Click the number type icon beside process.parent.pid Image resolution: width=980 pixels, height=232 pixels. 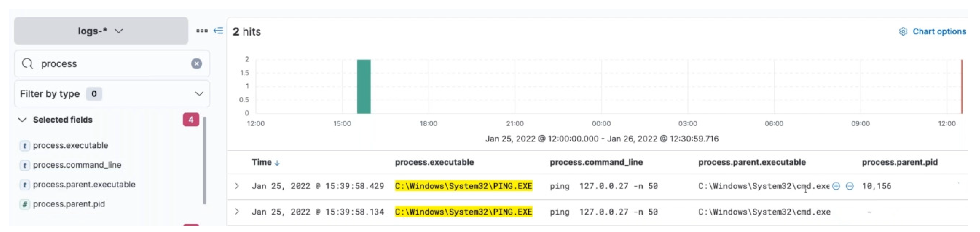point(25,204)
